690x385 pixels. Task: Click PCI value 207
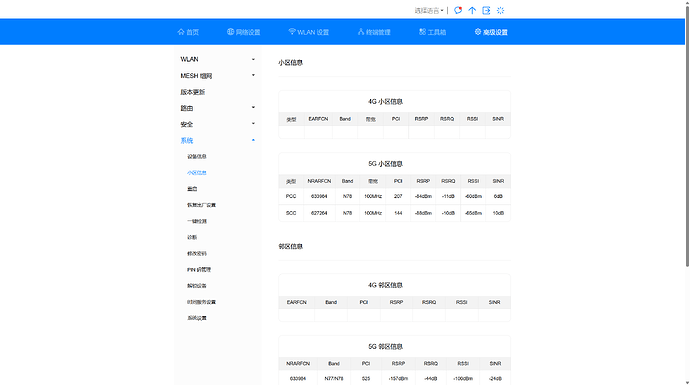[x=398, y=196]
